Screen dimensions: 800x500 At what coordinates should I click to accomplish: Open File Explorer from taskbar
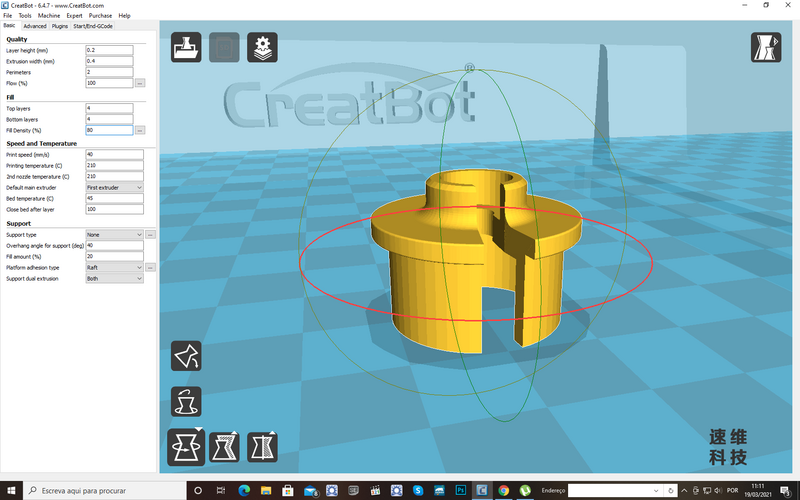click(266, 490)
